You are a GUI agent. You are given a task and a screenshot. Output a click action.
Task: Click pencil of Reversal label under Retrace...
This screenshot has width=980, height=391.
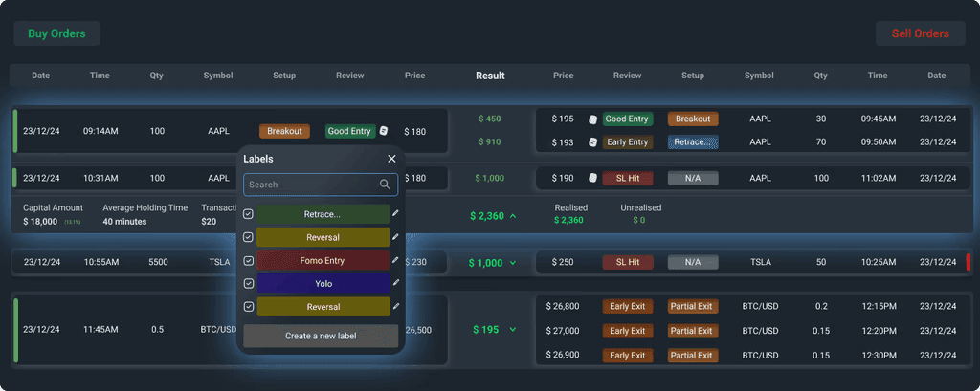click(395, 237)
